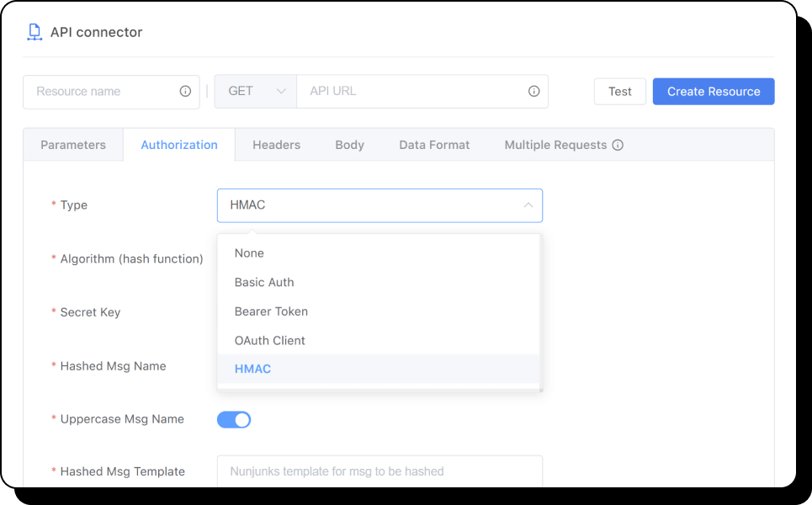Choose the highlighted HMAC option

tap(379, 369)
